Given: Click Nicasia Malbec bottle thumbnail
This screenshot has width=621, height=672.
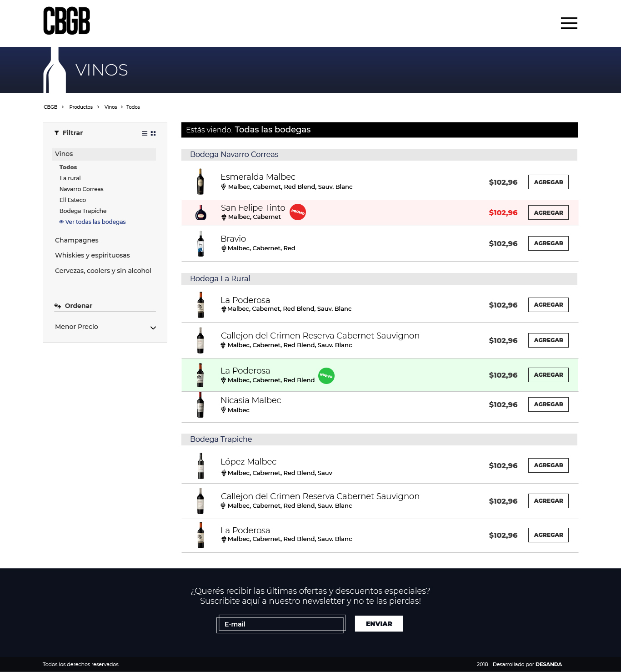Looking at the screenshot, I should tap(200, 404).
